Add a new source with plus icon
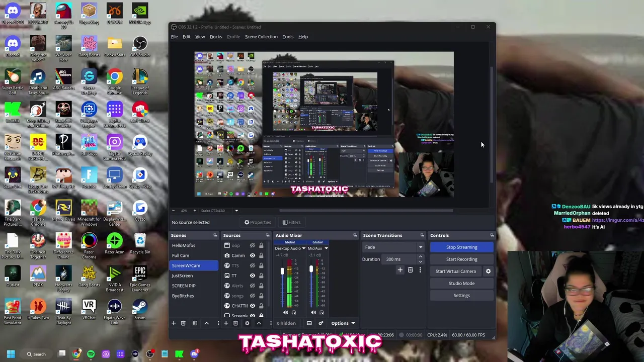The image size is (644, 362). 226,323
